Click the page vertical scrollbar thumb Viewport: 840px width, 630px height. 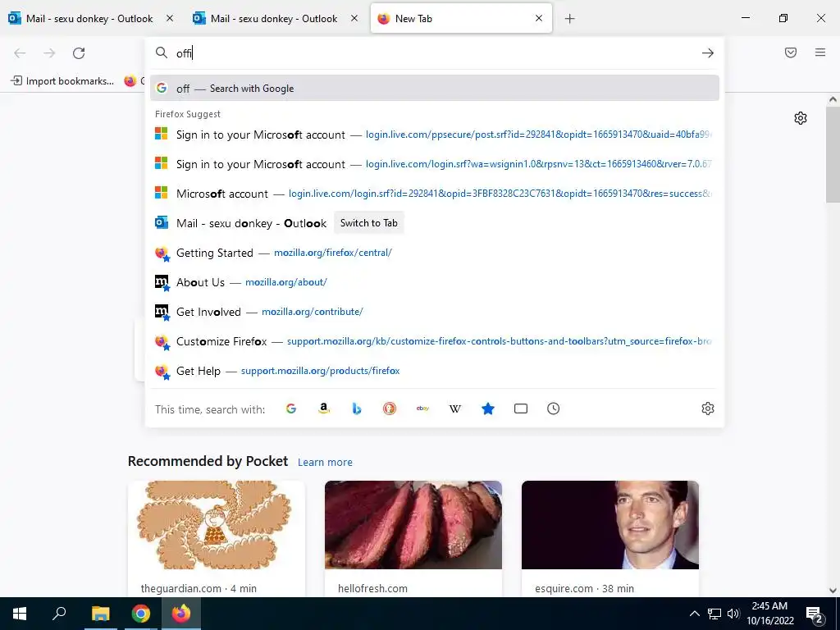pos(833,155)
